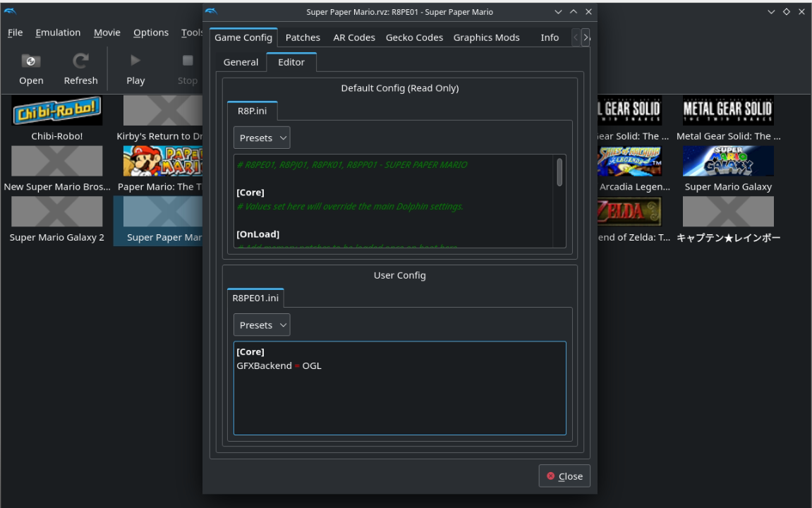The width and height of the screenshot is (812, 508).
Task: Click the Dolphin icon in dialog title bar
Action: pos(211,11)
